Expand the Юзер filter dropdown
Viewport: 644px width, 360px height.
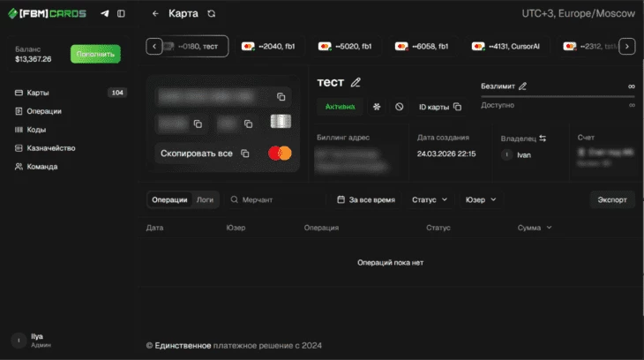[481, 200]
